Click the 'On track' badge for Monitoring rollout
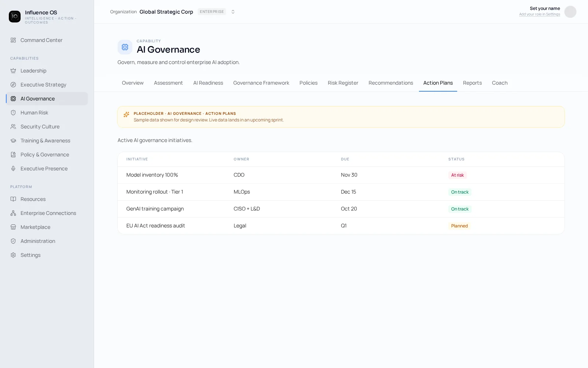This screenshot has width=588, height=368. coord(460,192)
